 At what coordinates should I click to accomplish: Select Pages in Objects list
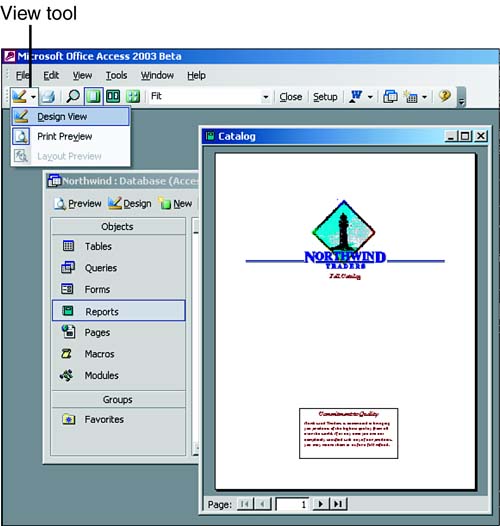tap(118, 332)
